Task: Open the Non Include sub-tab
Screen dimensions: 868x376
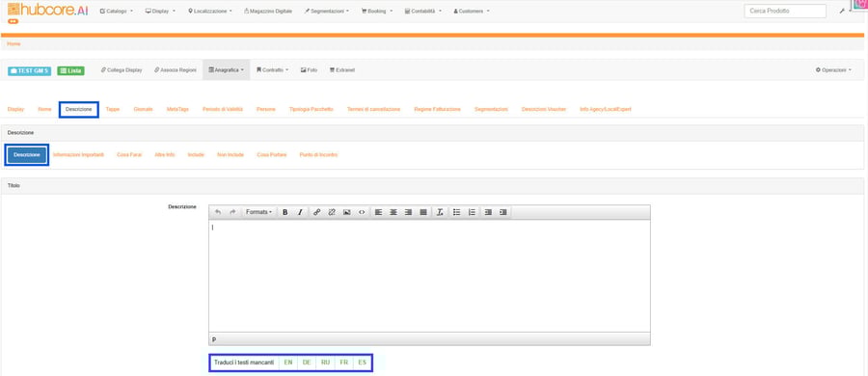Action: (231, 155)
